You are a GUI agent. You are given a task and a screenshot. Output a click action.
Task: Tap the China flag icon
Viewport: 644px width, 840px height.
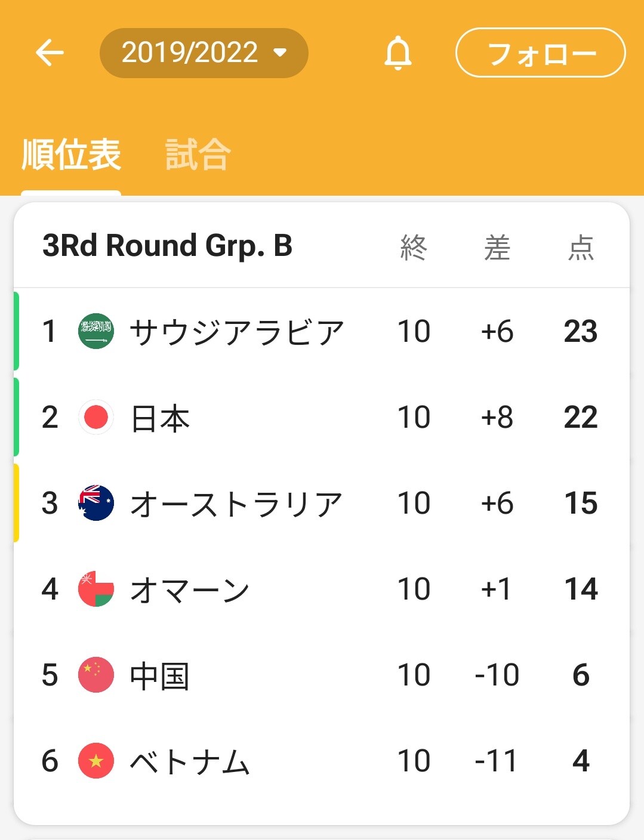(x=96, y=675)
